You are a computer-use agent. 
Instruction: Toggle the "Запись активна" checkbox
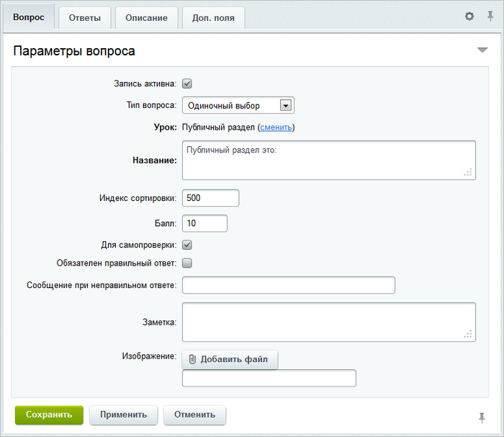pyautogui.click(x=187, y=84)
